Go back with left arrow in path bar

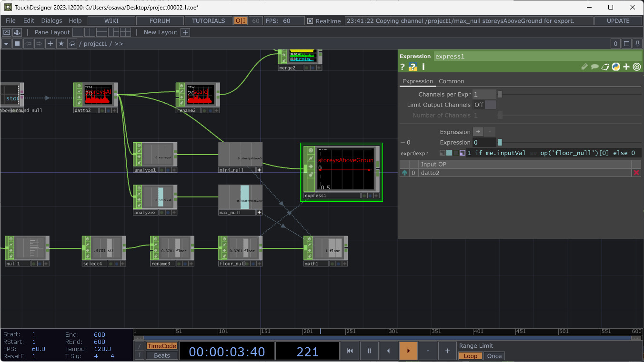[28, 44]
